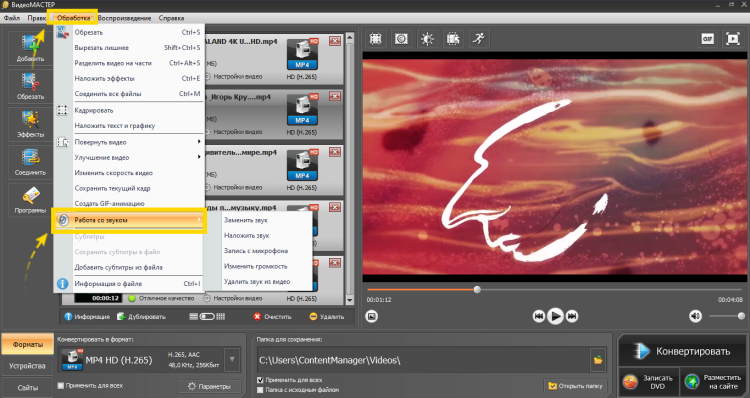The image size is (750, 398).
Task: Uncheck Применить для всех under save folder
Action: tap(260, 380)
